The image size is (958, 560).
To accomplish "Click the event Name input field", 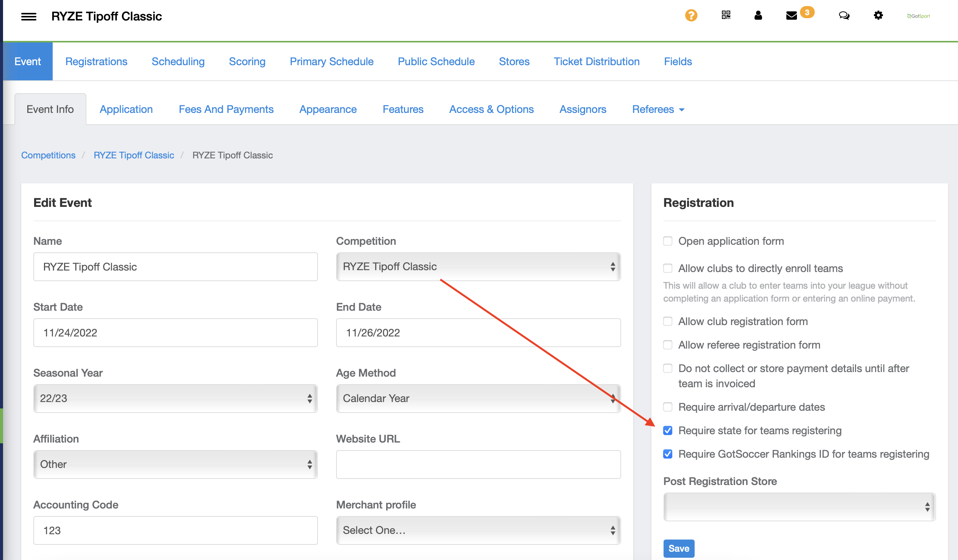I will [x=175, y=266].
